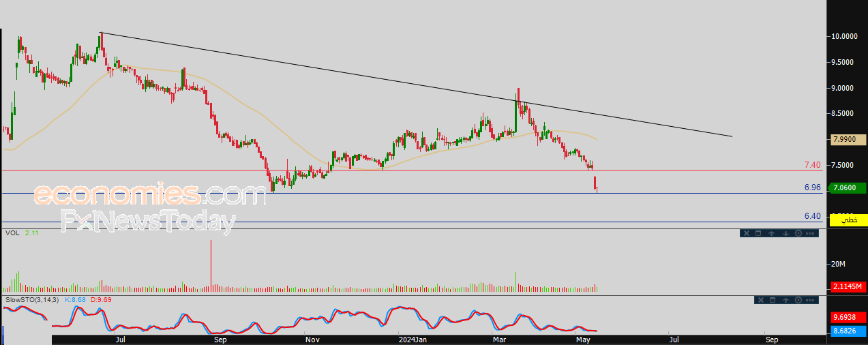This screenshot has width=868, height=345.
Task: Click the 2024Jan time axis label
Action: (412, 339)
